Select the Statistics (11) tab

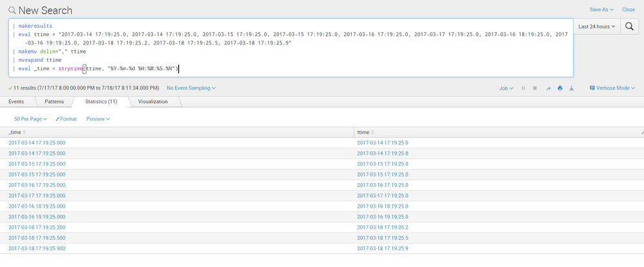click(x=101, y=101)
